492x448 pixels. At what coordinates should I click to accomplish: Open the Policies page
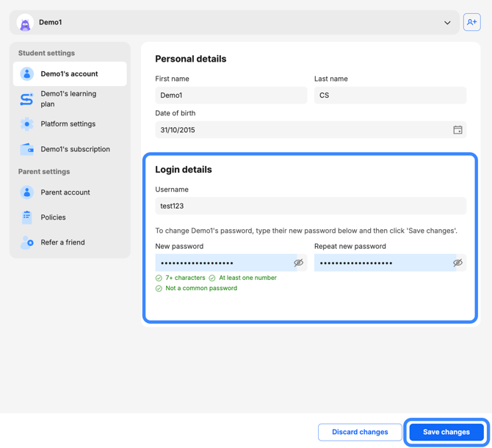(x=70, y=217)
